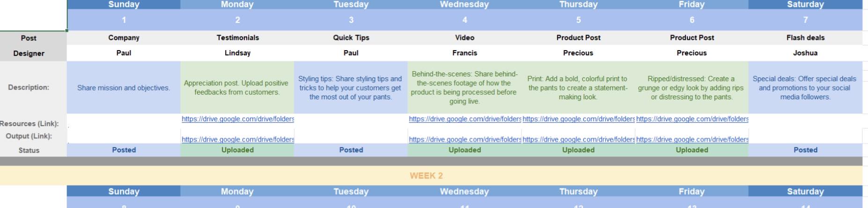Select the designer cell showing Francis

[464, 53]
